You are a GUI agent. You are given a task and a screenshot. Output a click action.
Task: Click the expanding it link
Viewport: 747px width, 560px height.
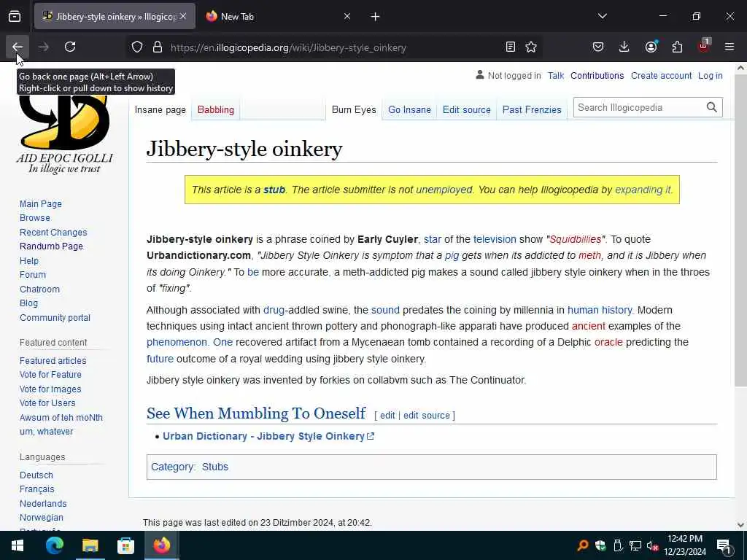[643, 190]
